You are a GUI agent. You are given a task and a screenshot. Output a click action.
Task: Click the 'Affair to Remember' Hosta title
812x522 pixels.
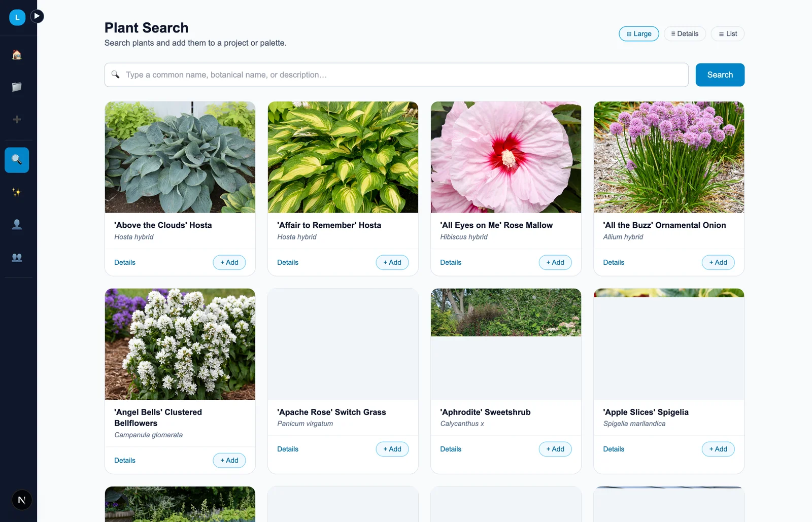click(x=329, y=225)
